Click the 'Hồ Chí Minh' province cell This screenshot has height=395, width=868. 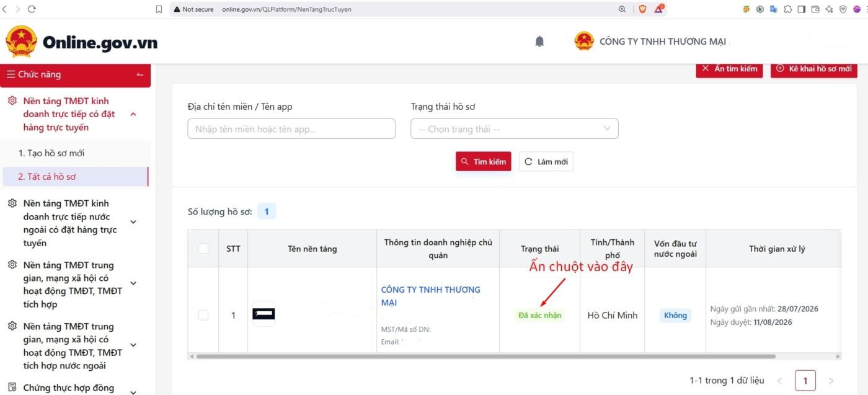tap(612, 315)
